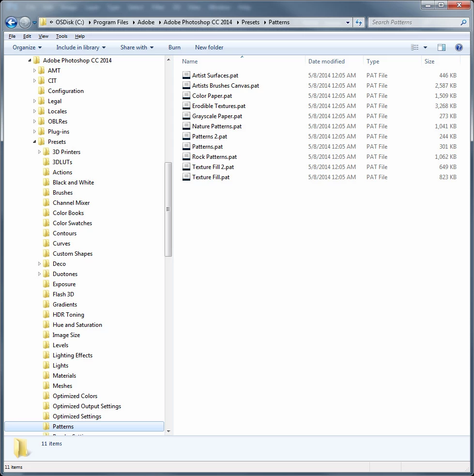Open Include in library dropdown
Screen dimensions: 474x476
tap(81, 47)
